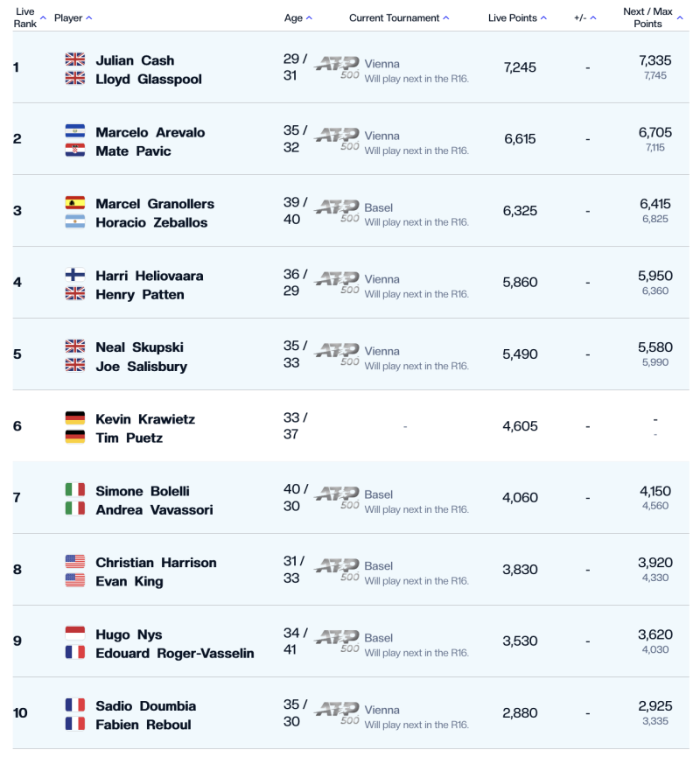Sort by the +/- column header

[584, 18]
